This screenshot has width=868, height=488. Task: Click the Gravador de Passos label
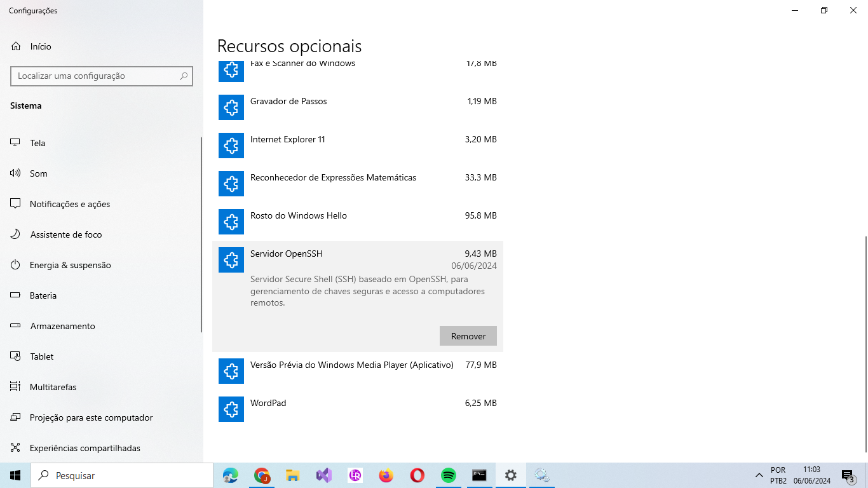click(x=288, y=101)
